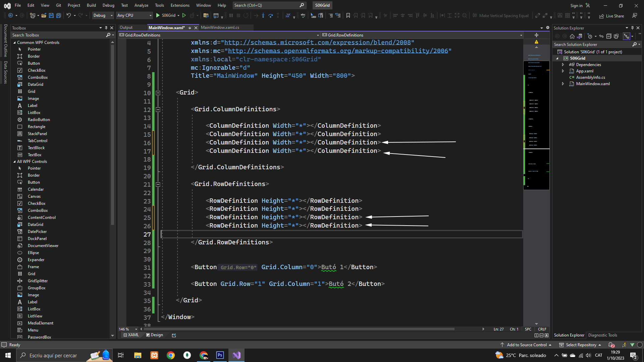
Task: Click the Undo arrow icon
Action: click(x=68, y=15)
